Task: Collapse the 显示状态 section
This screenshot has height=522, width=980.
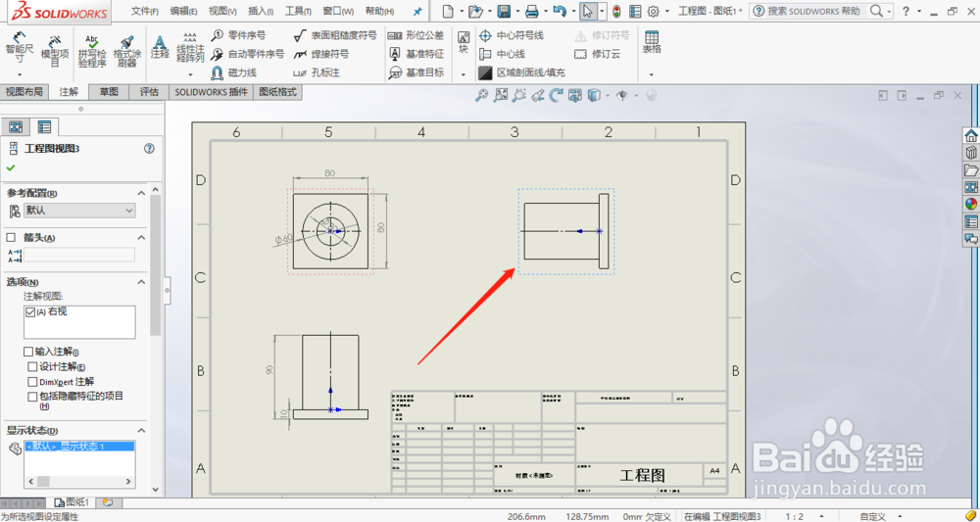Action: click(141, 431)
